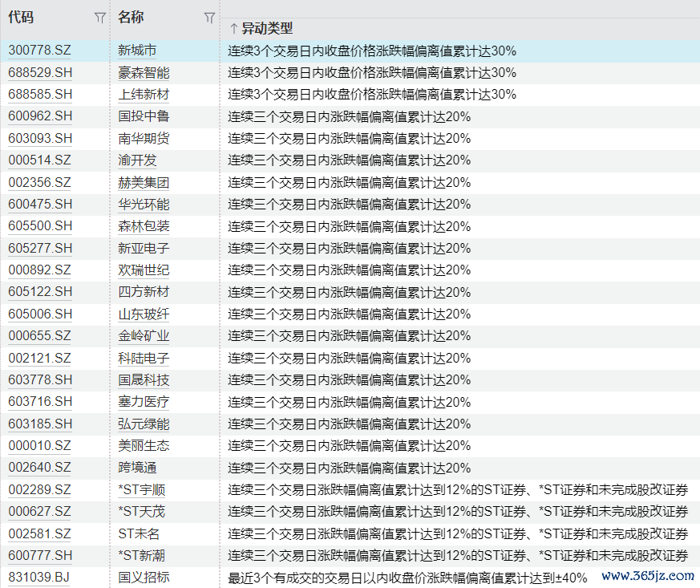The width and height of the screenshot is (700, 588).
Task: Select stock name 塞力医疗
Action: (144, 402)
